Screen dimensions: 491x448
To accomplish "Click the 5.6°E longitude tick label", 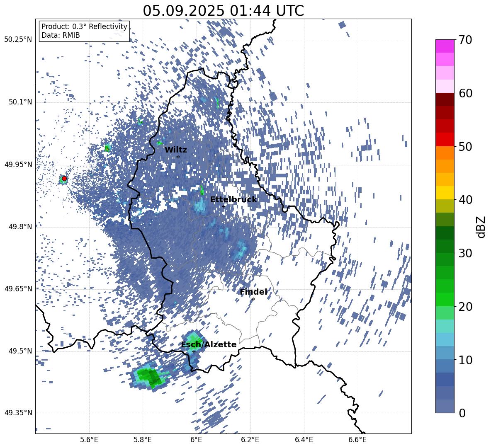I will click(89, 440).
